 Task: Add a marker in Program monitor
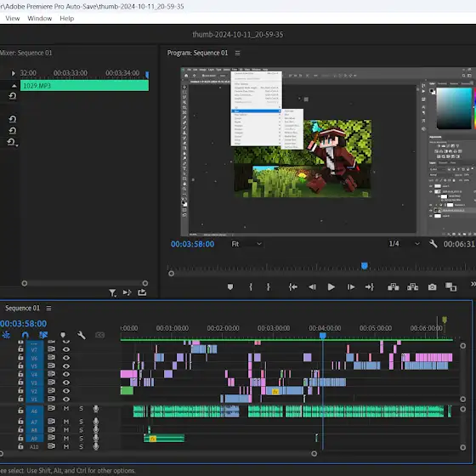(x=230, y=287)
